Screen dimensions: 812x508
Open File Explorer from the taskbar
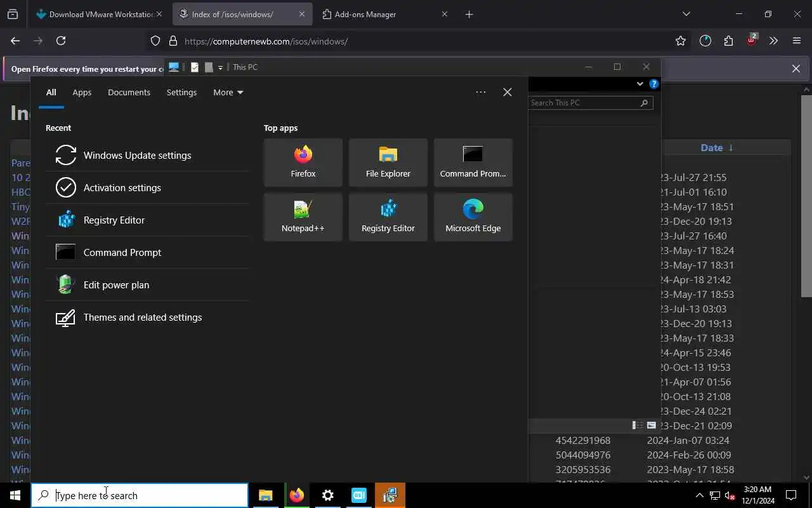point(266,495)
